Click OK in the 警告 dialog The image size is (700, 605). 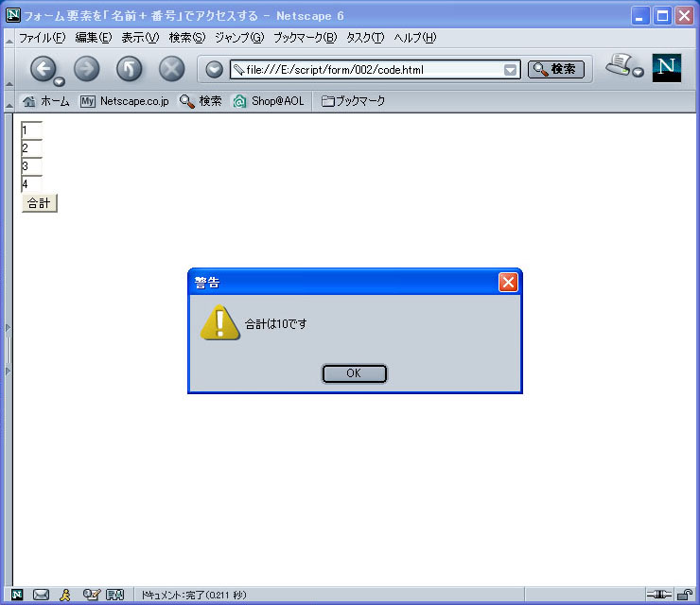click(355, 373)
